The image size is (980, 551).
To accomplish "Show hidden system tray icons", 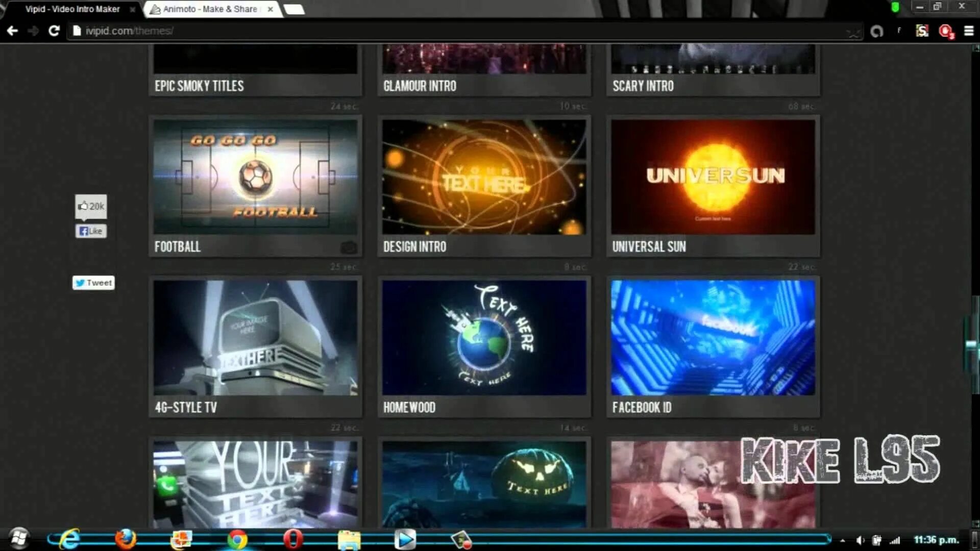I will [x=843, y=540].
